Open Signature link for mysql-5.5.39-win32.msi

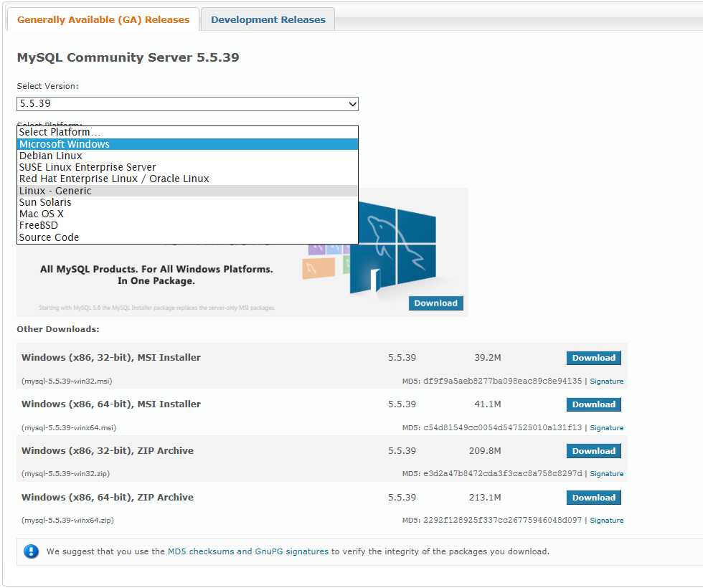click(x=607, y=381)
